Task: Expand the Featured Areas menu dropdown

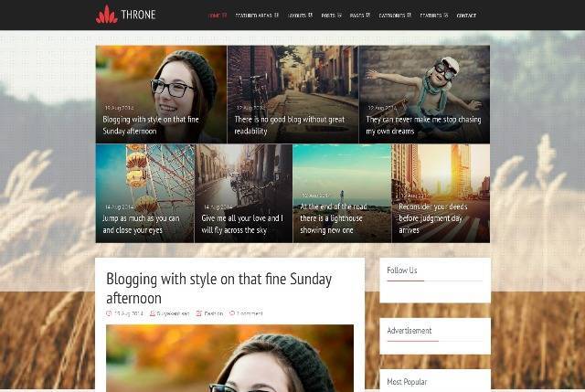Action: [x=276, y=15]
